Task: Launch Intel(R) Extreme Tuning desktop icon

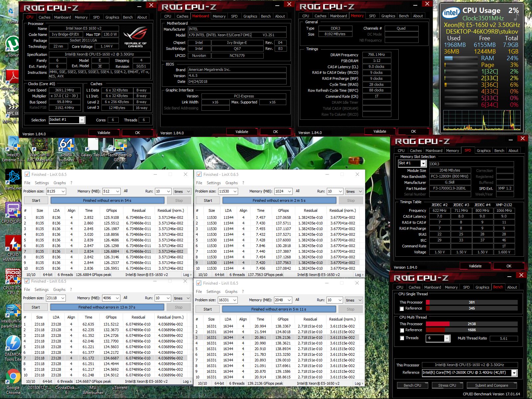Action: [x=13, y=149]
